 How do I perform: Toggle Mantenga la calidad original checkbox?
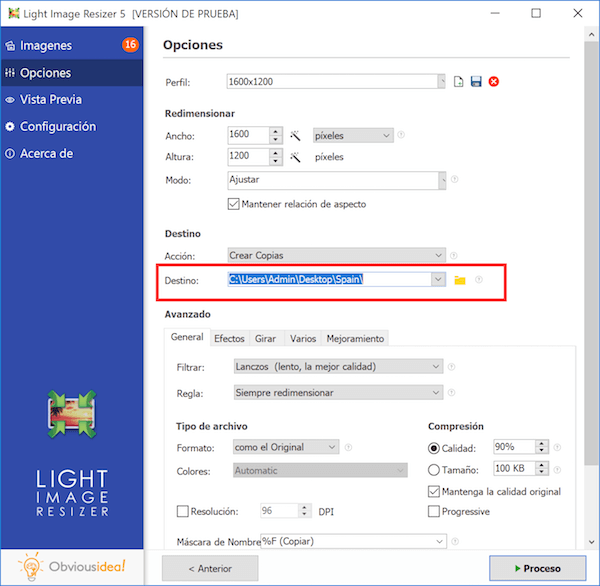434,491
